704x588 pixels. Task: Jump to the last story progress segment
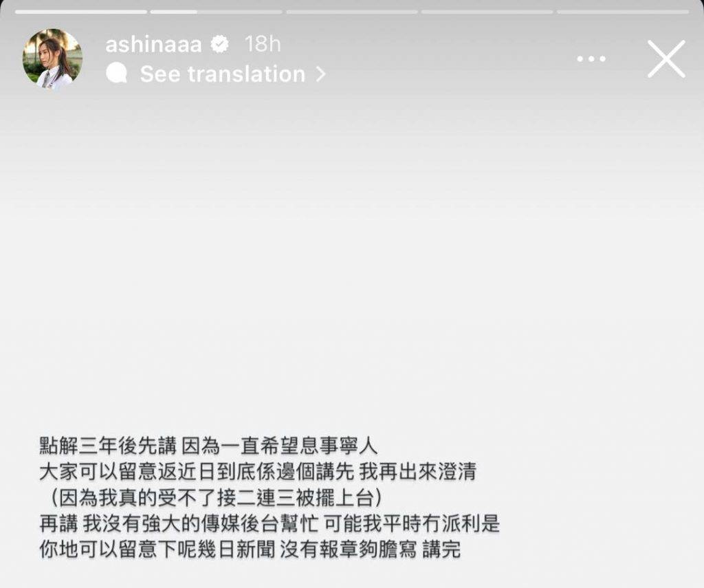point(623,12)
